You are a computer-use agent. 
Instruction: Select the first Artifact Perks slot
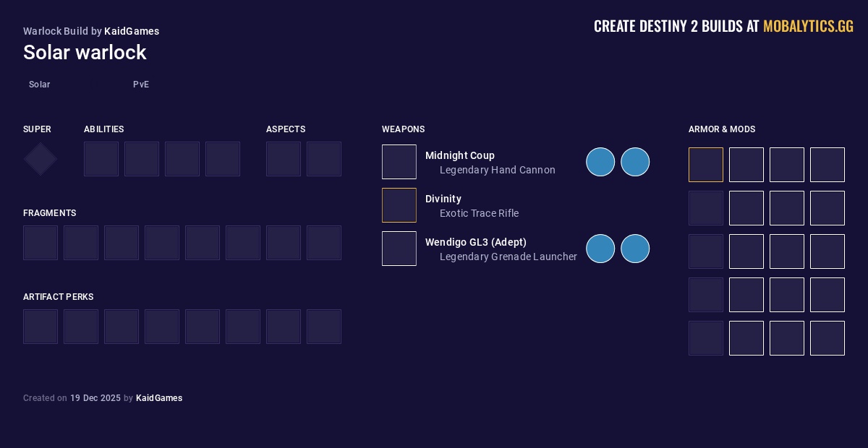41,327
